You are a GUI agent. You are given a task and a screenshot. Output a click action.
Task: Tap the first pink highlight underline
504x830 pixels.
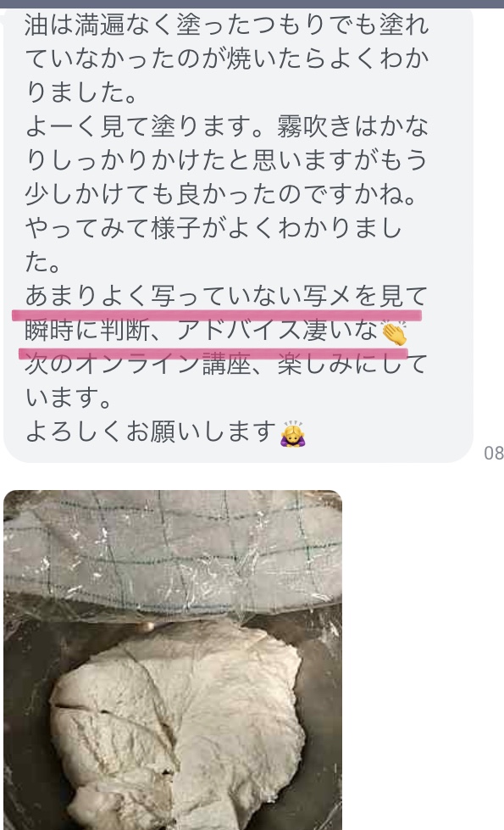pos(217,315)
